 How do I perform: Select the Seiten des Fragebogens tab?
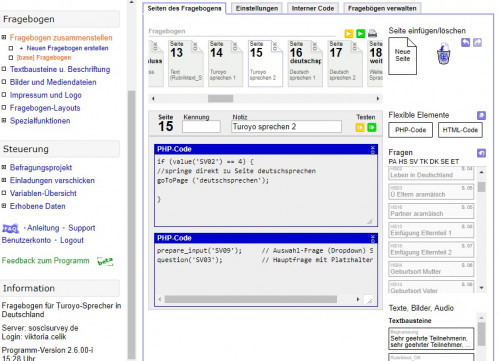(184, 8)
